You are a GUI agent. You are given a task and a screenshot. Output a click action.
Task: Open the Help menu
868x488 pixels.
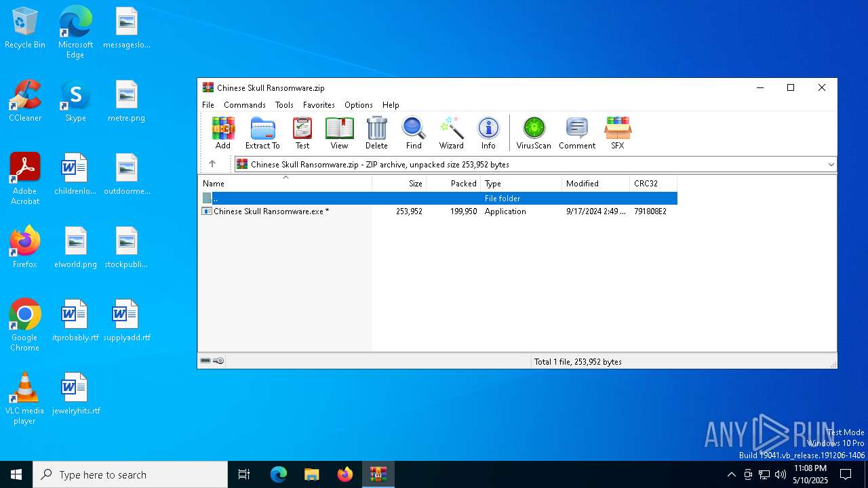[x=391, y=105]
